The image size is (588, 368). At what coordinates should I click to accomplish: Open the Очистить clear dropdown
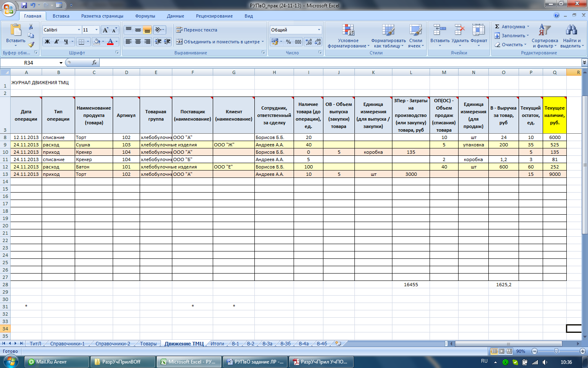coord(510,45)
